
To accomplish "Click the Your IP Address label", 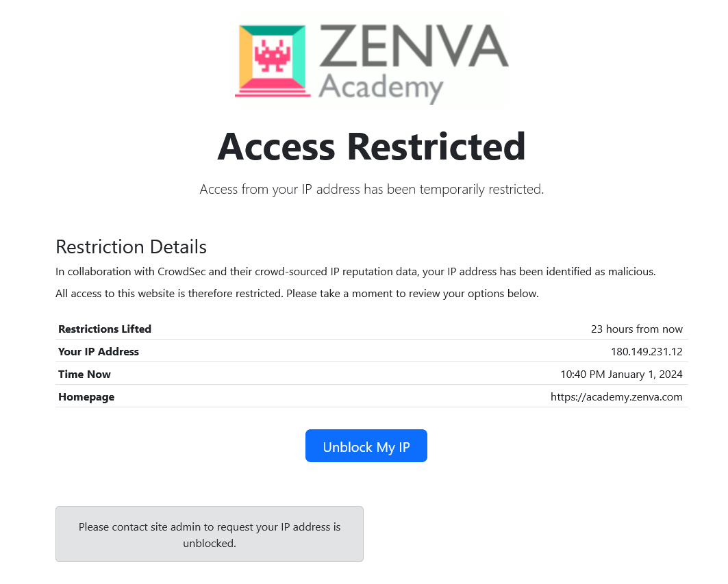I will 99,352.
